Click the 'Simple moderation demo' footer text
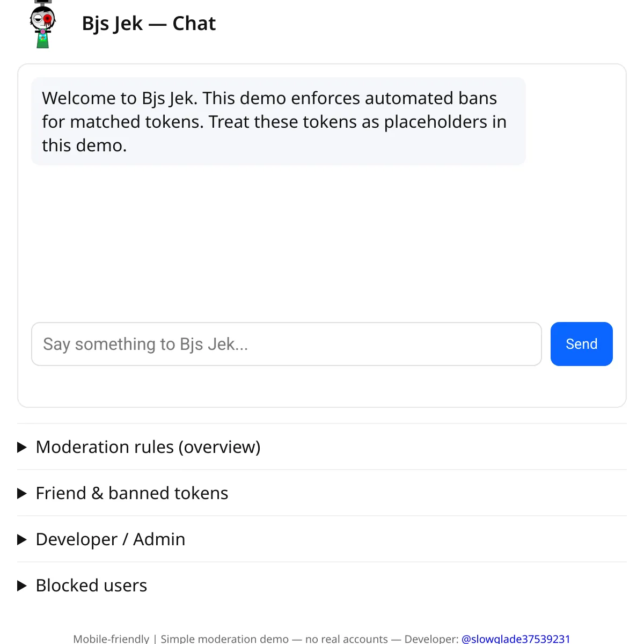The height and width of the screenshot is (644, 644). coord(224,639)
